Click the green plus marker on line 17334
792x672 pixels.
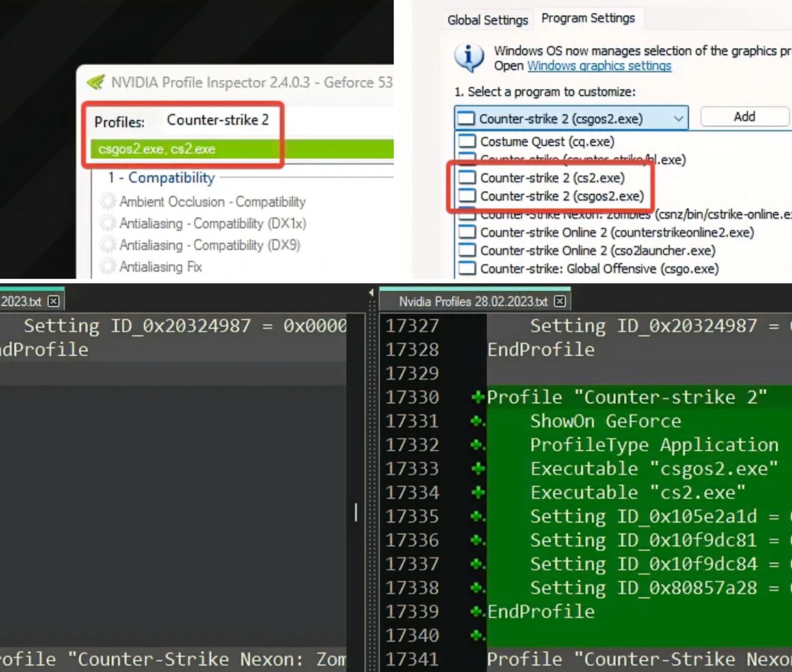tap(478, 492)
